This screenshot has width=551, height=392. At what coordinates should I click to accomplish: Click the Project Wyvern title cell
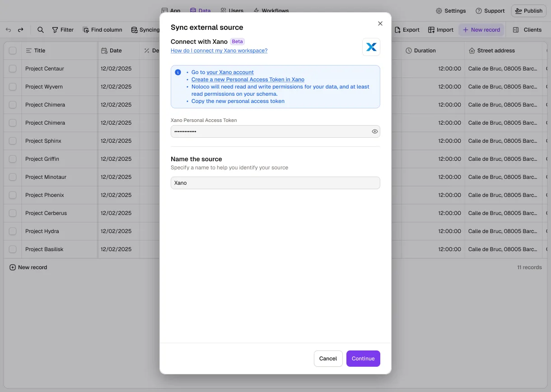point(59,87)
